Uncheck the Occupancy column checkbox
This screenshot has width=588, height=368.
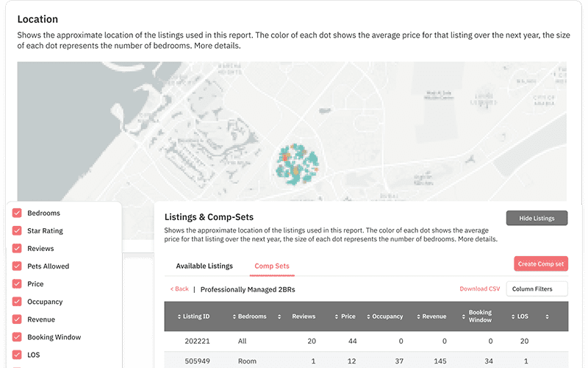(17, 302)
